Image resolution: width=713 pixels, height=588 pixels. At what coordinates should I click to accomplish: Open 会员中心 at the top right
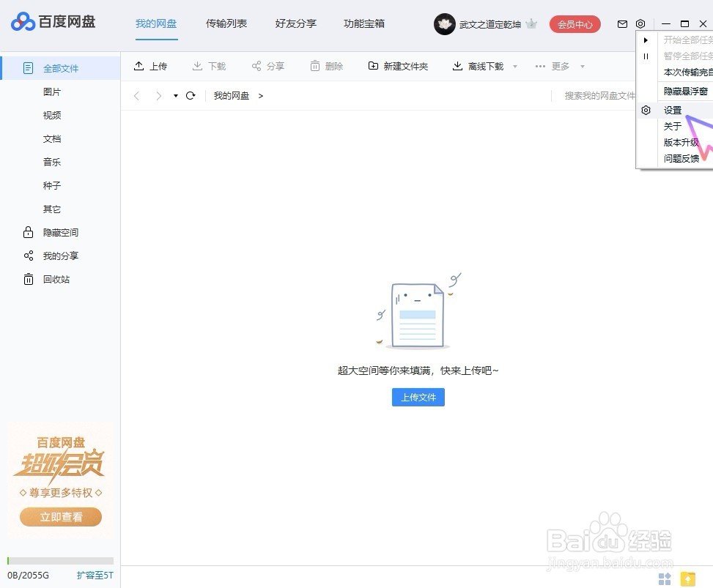coord(575,23)
